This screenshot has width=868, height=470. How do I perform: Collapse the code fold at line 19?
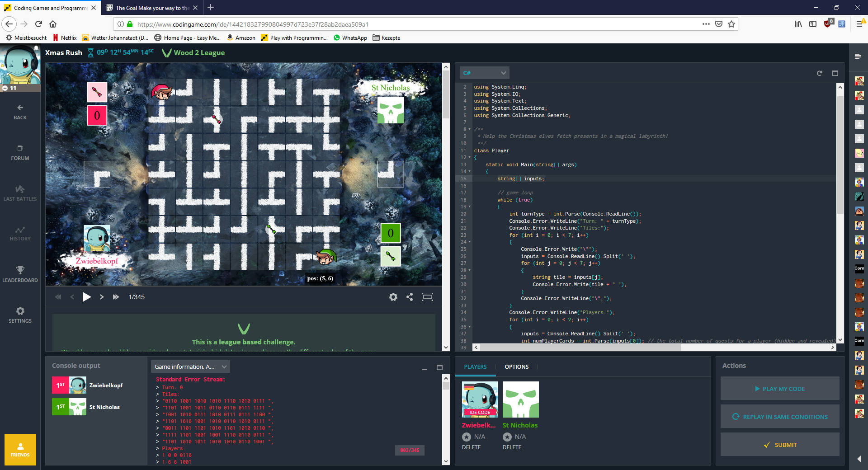(470, 207)
